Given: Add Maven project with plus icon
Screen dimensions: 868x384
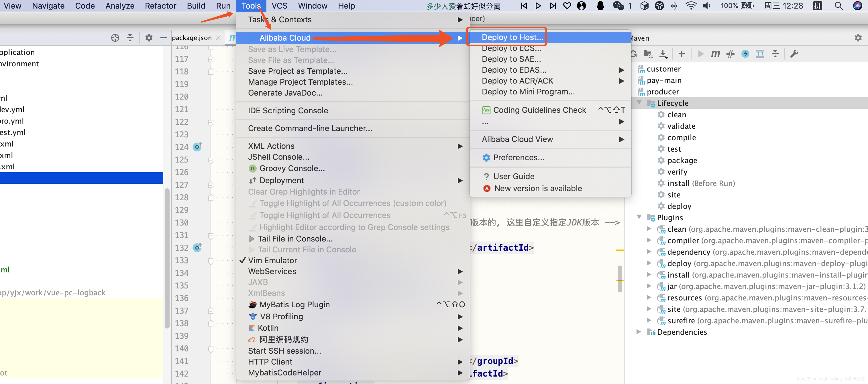Looking at the screenshot, I should point(682,54).
